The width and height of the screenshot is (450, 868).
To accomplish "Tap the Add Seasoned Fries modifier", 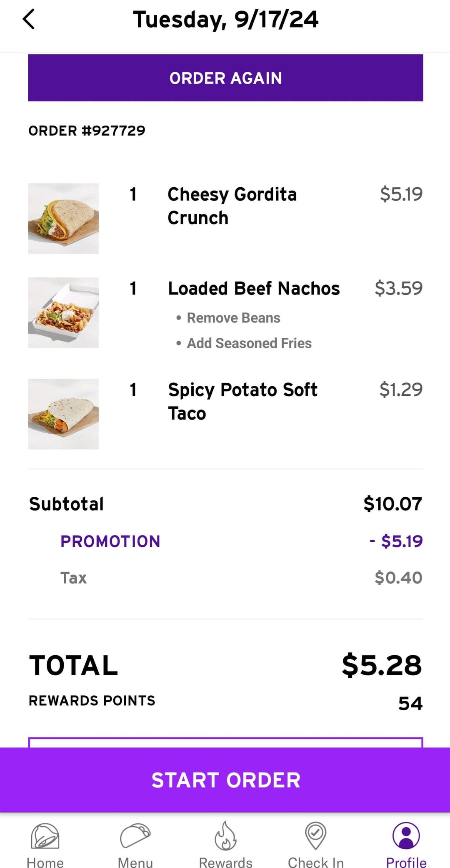I will point(249,343).
